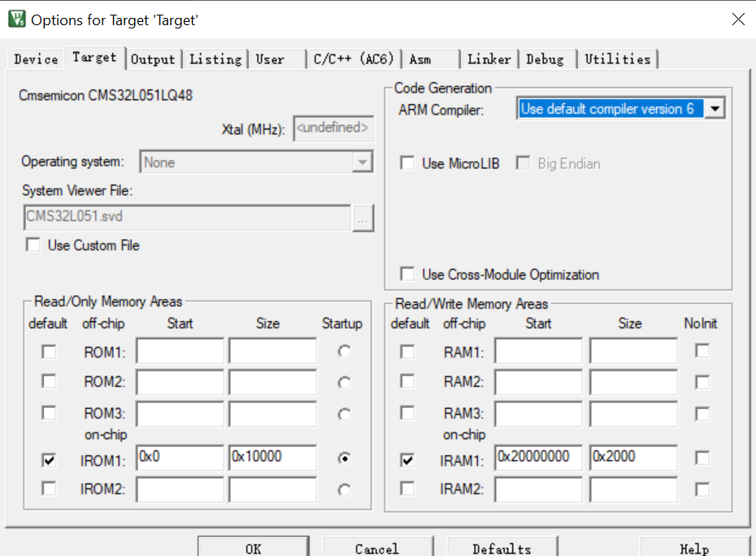This screenshot has height=556, width=756.
Task: Confirm settings with OK button
Action: [x=254, y=547]
